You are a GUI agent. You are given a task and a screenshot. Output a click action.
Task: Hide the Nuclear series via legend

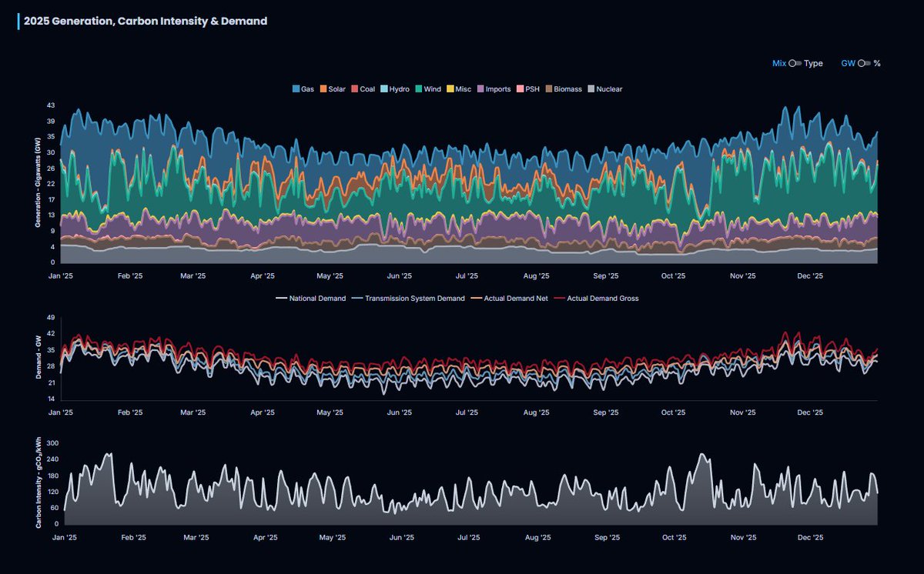(x=604, y=89)
